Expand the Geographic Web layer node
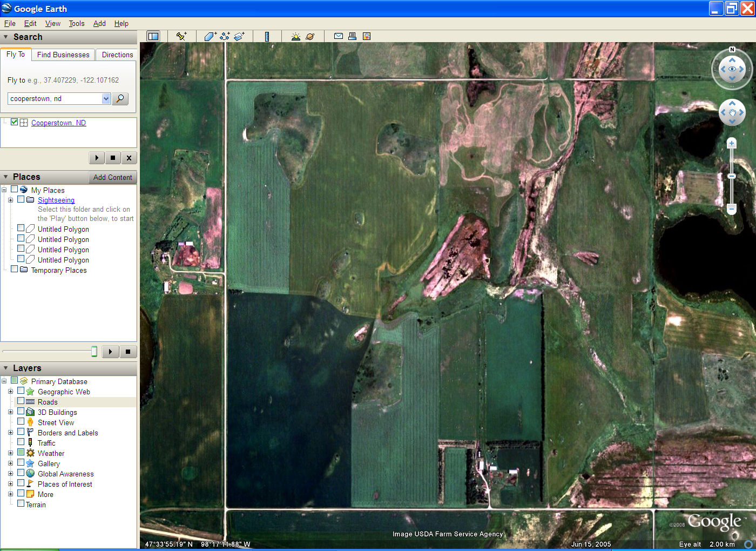Viewport: 756px width, 551px height. pos(10,391)
